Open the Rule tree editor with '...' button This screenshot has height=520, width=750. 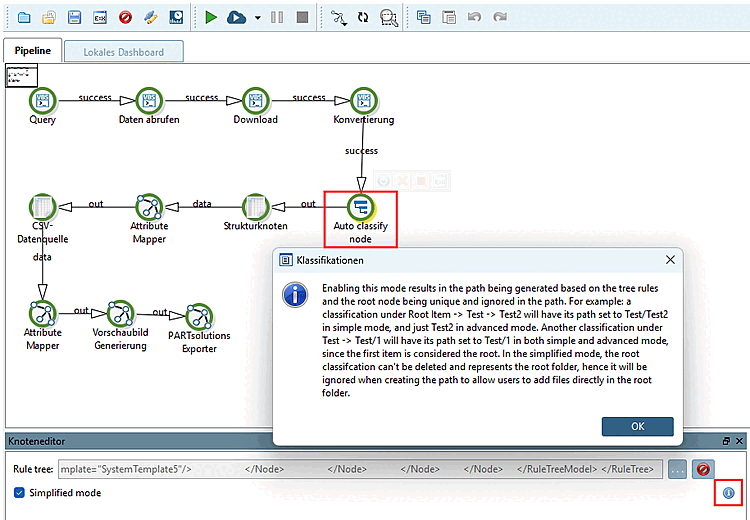point(677,469)
